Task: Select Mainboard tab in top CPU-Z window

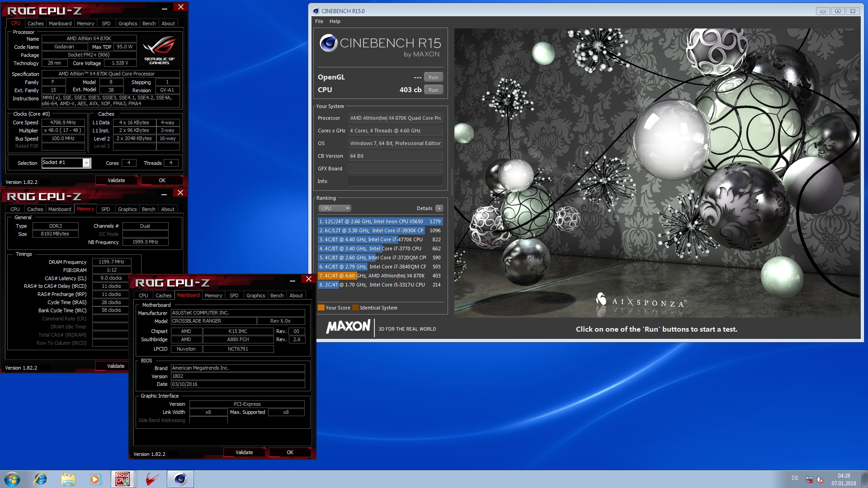Action: [x=60, y=23]
